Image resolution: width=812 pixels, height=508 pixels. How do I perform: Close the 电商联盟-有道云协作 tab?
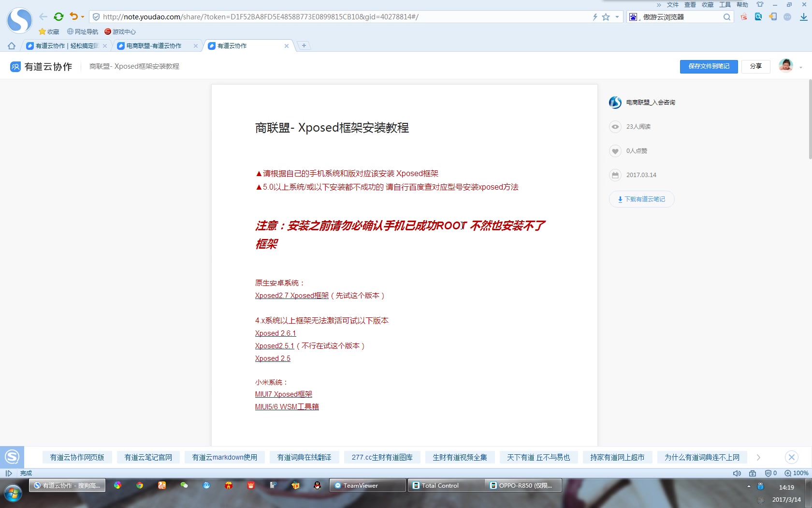(x=196, y=46)
